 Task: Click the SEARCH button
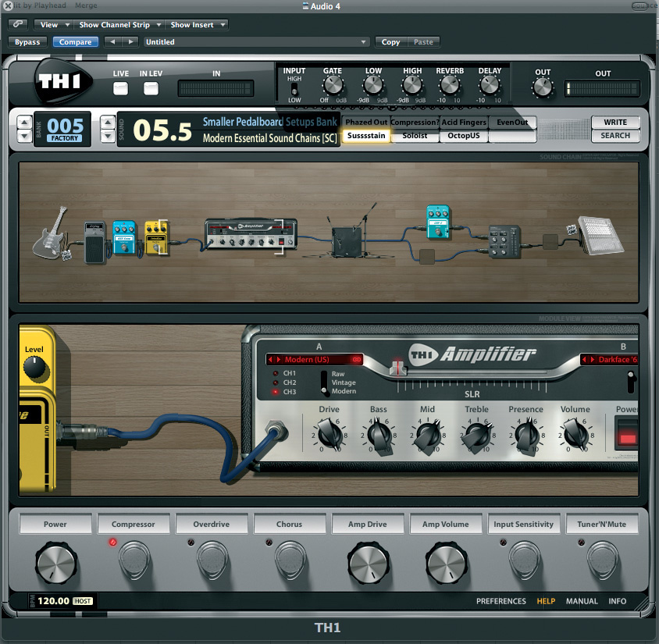tap(615, 136)
